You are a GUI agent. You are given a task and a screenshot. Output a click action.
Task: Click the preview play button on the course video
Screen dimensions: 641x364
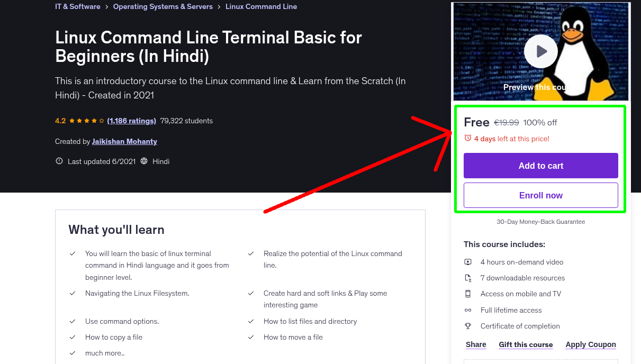point(540,51)
